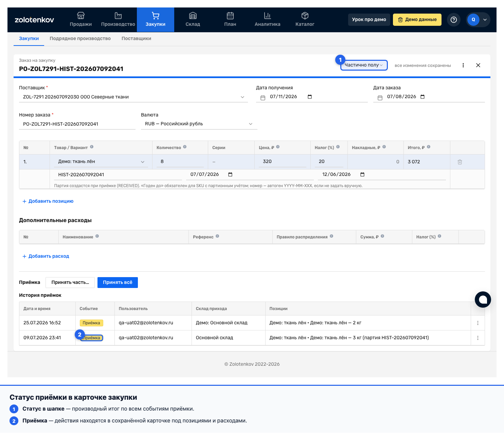Open the user profile menu chevron
The image size is (504, 433).
pyautogui.click(x=485, y=20)
